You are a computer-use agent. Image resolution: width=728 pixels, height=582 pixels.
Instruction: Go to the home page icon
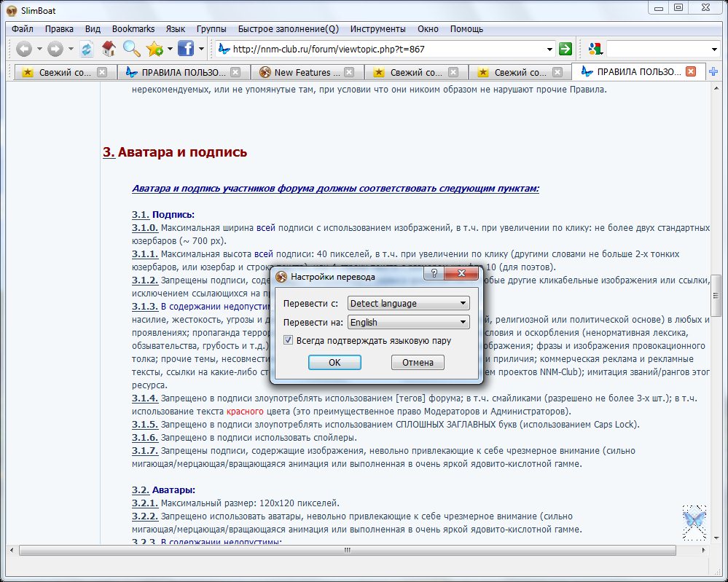point(109,49)
